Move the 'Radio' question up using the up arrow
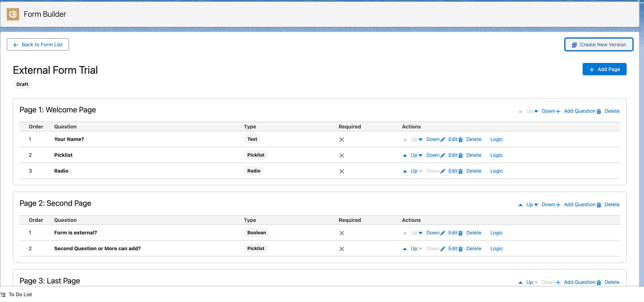Viewport: 644px width, 302px height. (x=405, y=171)
